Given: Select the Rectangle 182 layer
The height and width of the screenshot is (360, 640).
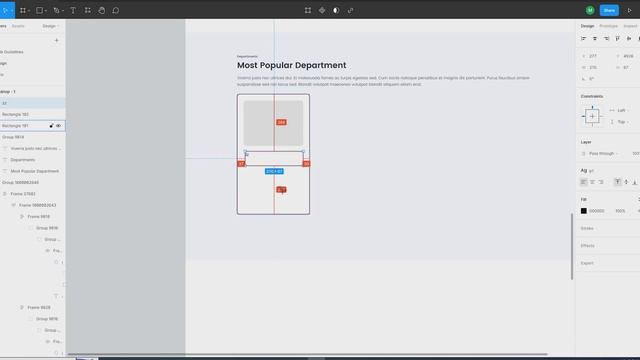Looking at the screenshot, I should point(15,114).
